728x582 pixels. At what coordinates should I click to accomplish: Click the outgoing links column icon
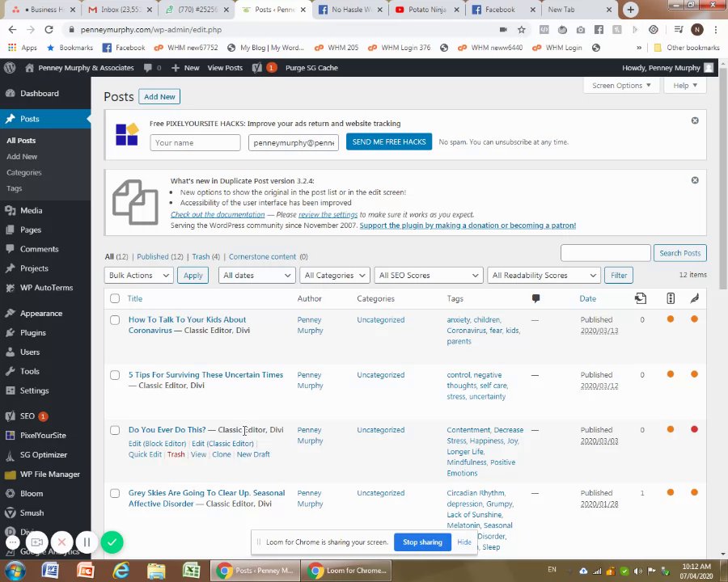(641, 298)
